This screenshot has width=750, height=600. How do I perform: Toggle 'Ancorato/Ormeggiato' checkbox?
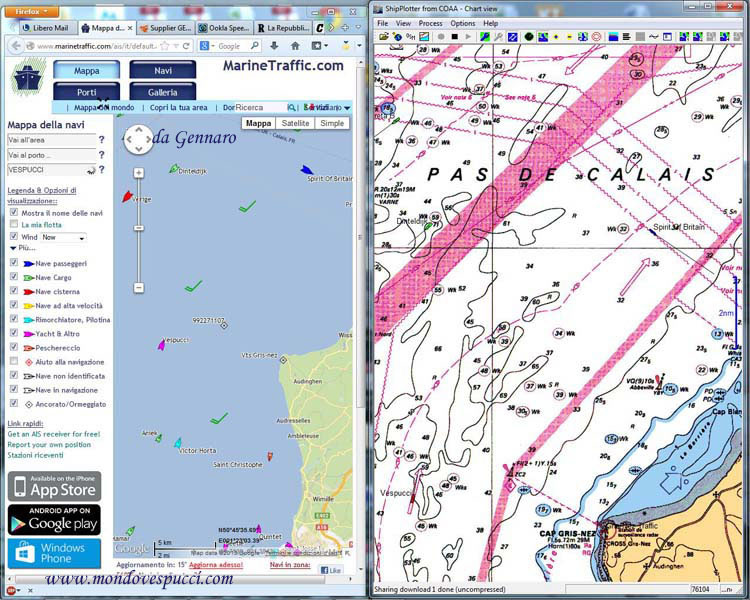[14, 403]
